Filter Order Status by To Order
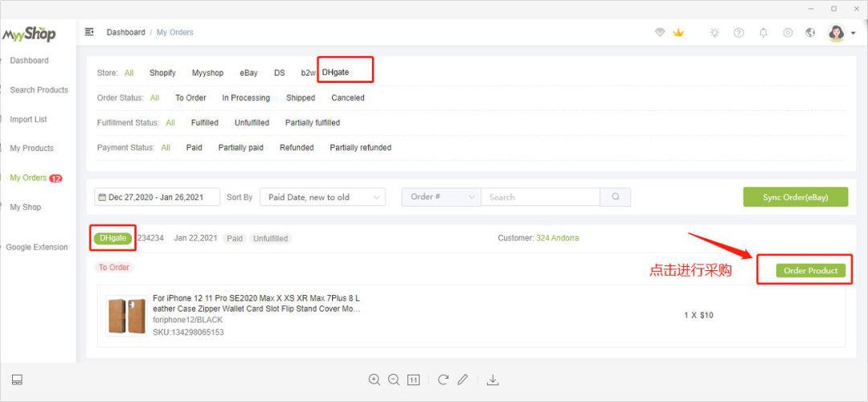 click(x=191, y=98)
